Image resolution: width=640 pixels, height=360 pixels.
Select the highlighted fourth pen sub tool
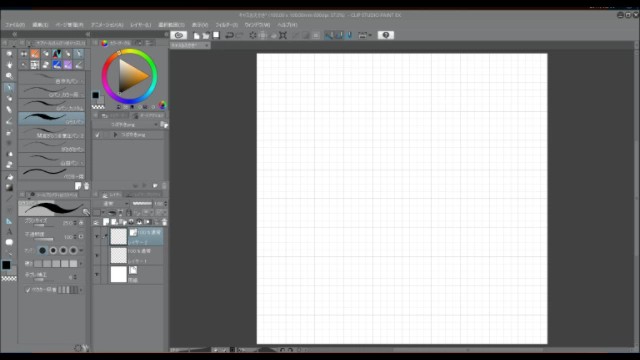(x=51, y=119)
